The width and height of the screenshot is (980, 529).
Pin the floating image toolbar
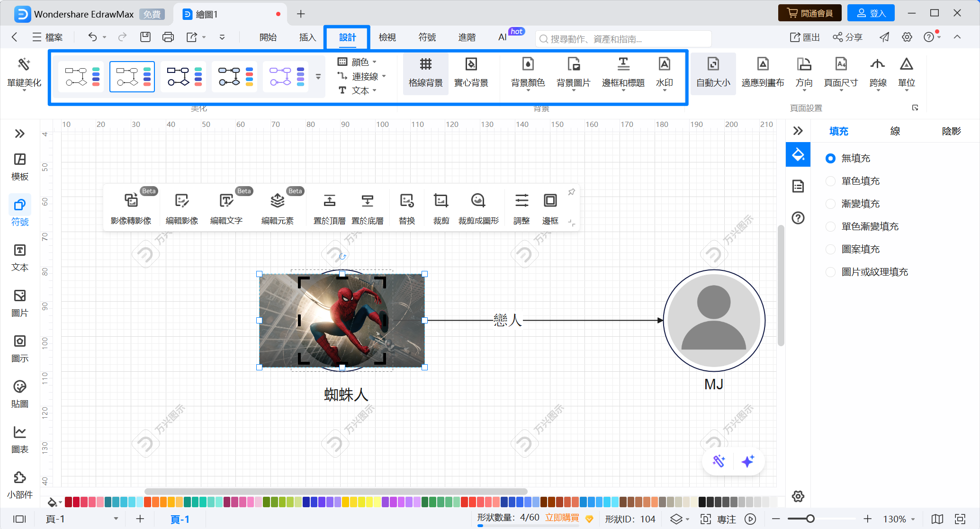(x=572, y=192)
